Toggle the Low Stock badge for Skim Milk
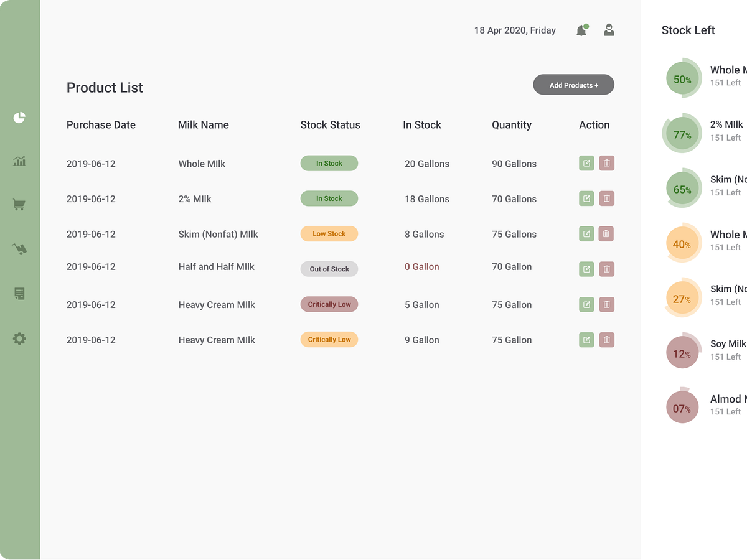Viewport: 747px width, 560px height. pyautogui.click(x=329, y=233)
